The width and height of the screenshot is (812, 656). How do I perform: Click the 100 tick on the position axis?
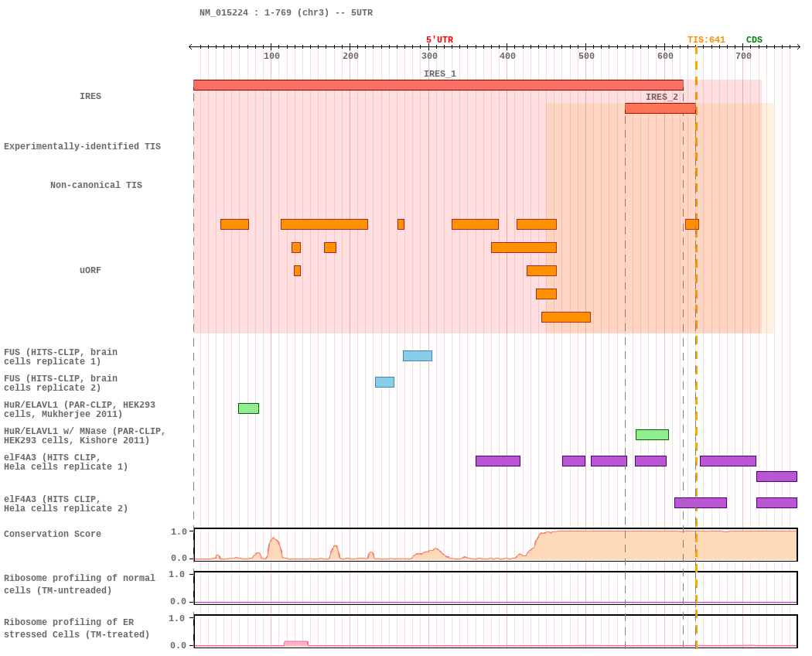coord(271,56)
